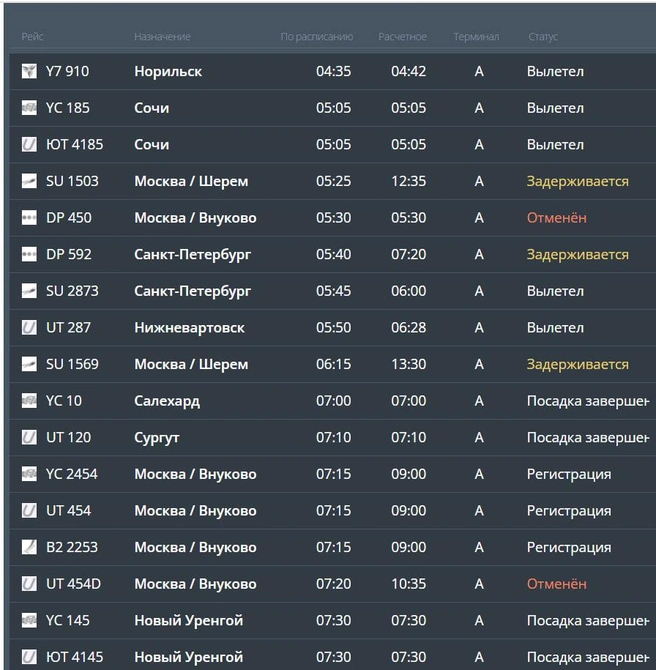Click flight number YC 2454
The width and height of the screenshot is (656, 670).
(x=72, y=474)
